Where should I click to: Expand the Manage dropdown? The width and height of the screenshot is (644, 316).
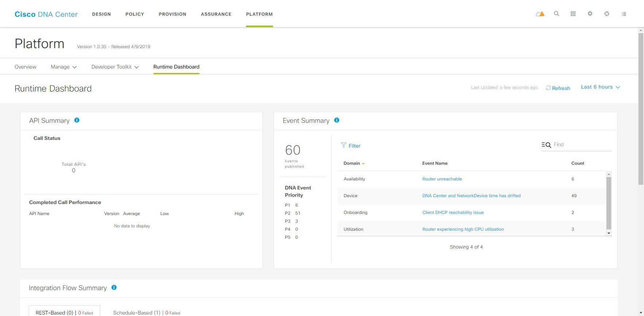click(64, 67)
